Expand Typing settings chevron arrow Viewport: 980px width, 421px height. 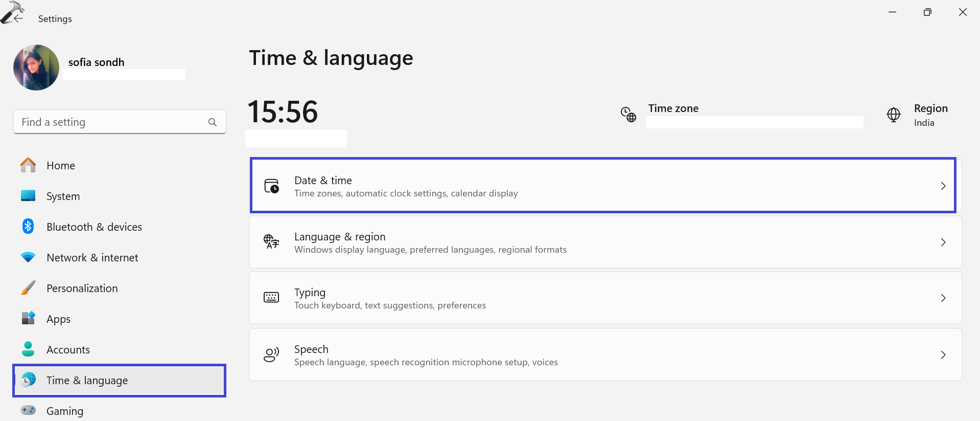[943, 298]
